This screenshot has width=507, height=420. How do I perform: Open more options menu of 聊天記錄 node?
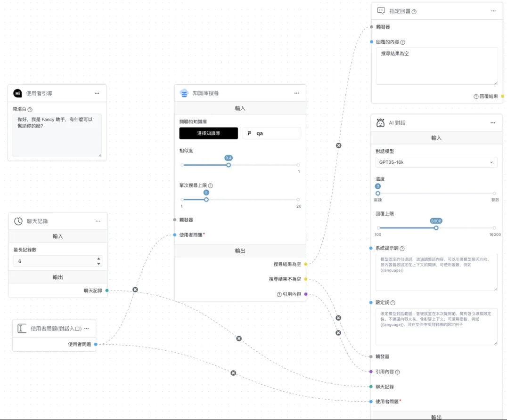tap(98, 221)
